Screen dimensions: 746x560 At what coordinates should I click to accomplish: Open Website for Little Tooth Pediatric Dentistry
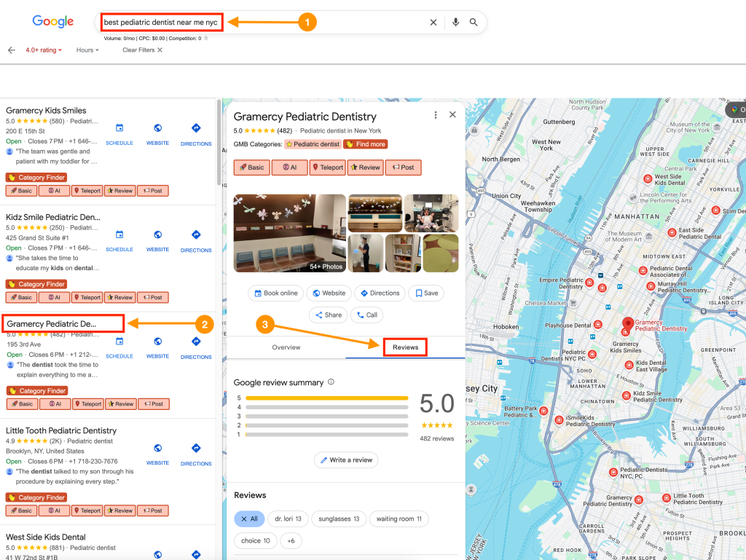click(x=157, y=454)
